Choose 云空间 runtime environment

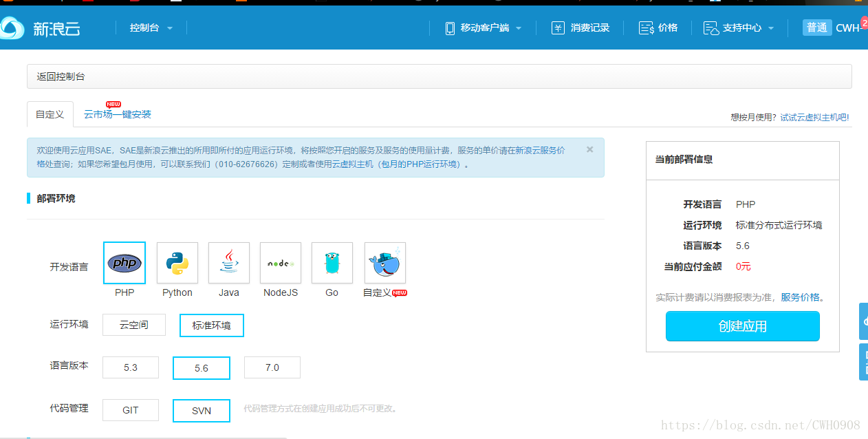pos(134,325)
